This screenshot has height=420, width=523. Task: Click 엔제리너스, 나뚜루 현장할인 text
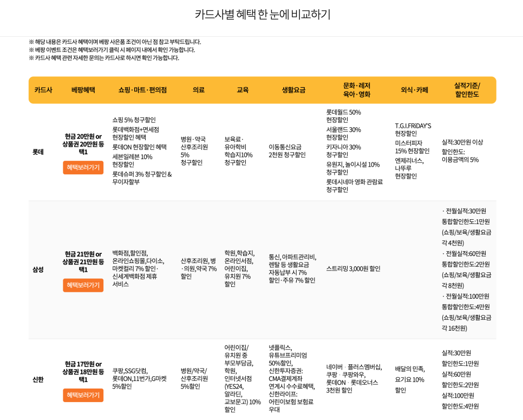(x=409, y=168)
